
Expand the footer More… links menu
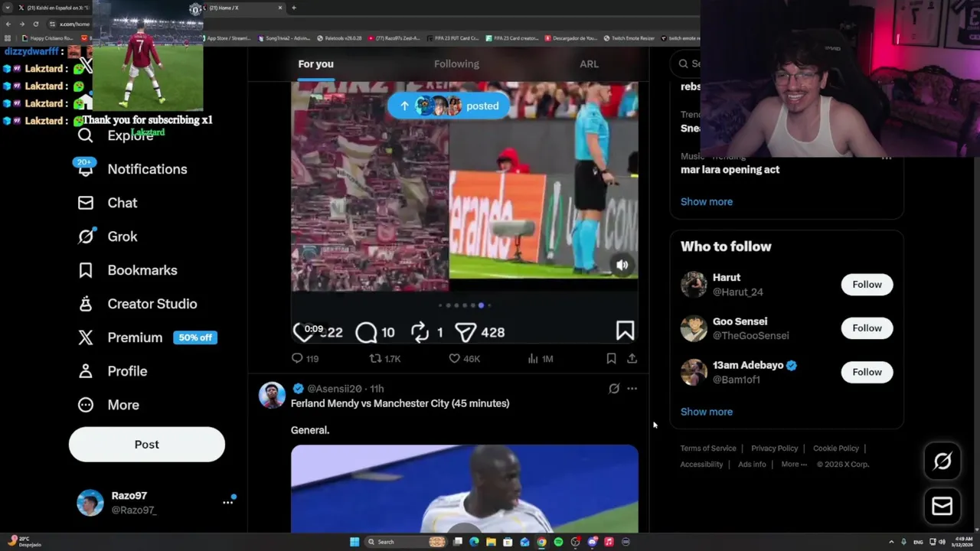(794, 464)
